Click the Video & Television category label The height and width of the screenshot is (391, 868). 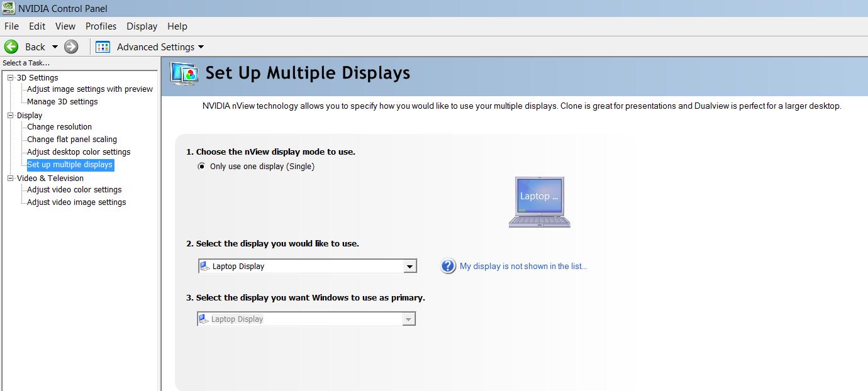[50, 178]
